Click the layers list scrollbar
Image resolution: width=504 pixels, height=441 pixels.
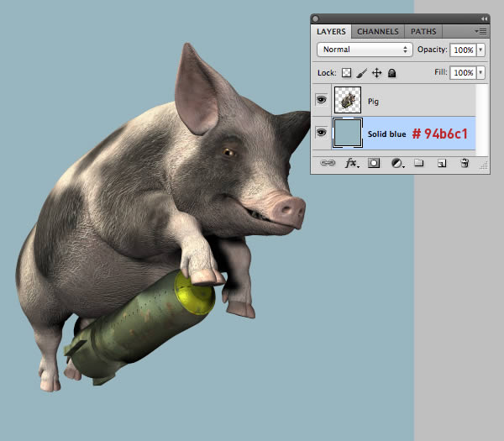tap(482, 120)
